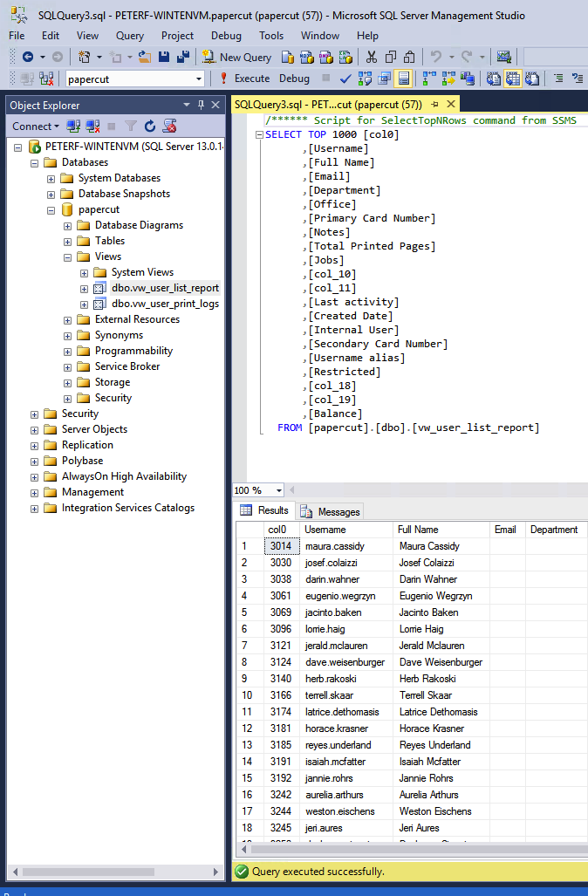Select dbo.vw_user_list_report view
588x896 pixels.
(165, 288)
